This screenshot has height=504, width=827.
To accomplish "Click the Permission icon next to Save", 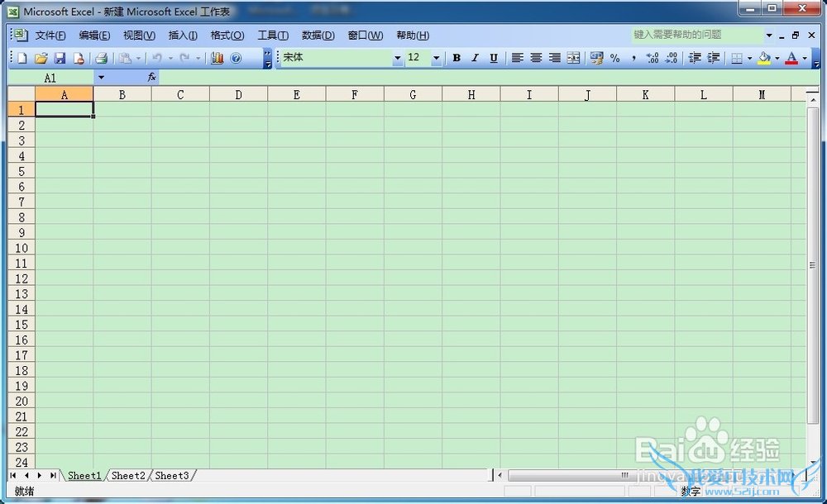I will (79, 58).
